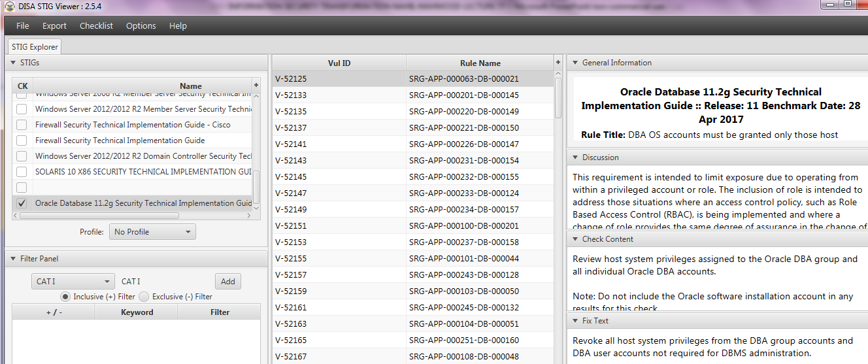Click the Filter column header
Screen dimensions: 868x364
pos(220,312)
